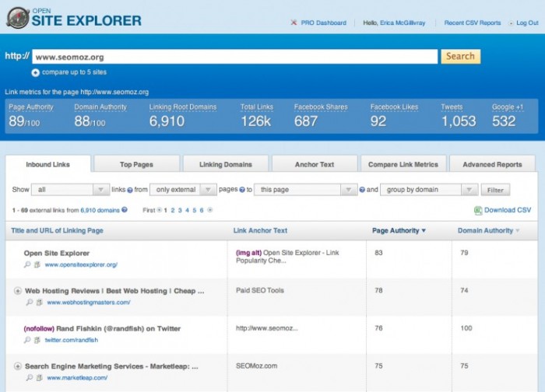Image resolution: width=545 pixels, height=392 pixels.
Task: Open the PRO Dashboard link
Action: coord(324,23)
